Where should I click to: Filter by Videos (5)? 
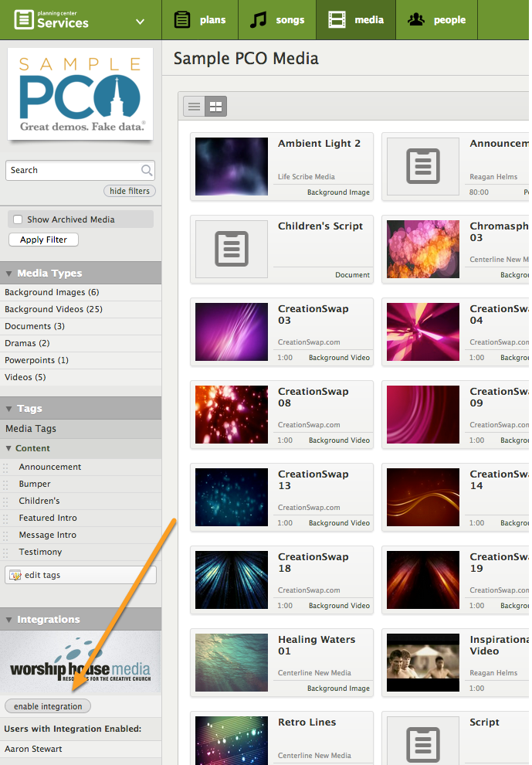25,377
